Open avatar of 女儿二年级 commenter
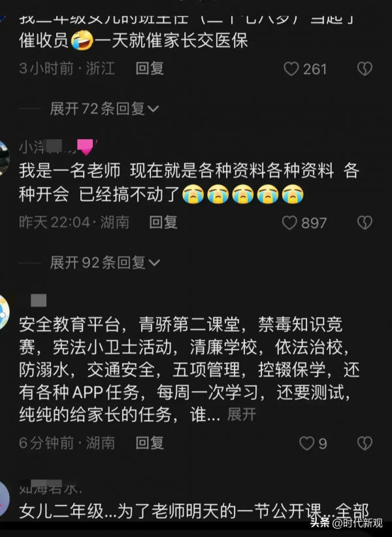Screen dimensions: 392x537 tap(4, 497)
